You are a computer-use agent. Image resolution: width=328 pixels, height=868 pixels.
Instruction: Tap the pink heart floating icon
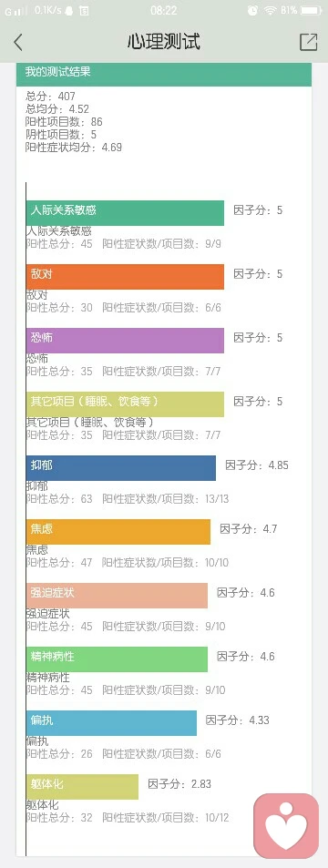(x=286, y=826)
